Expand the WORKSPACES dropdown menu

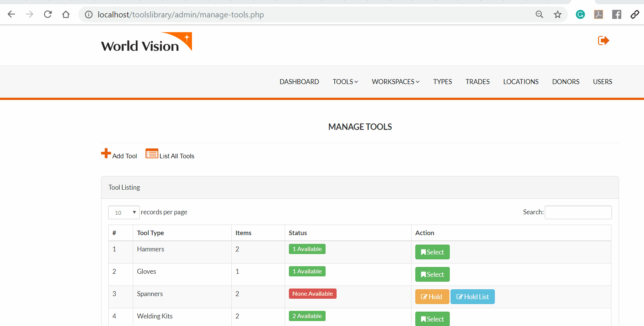(396, 82)
